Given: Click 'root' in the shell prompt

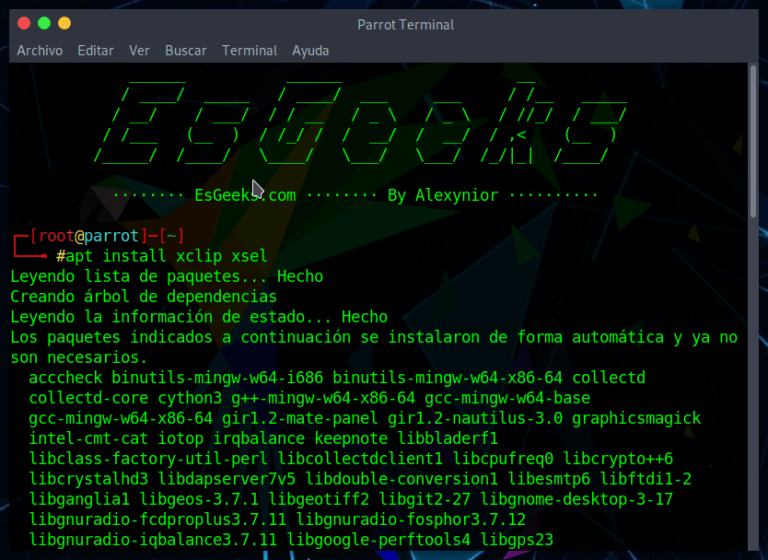Looking at the screenshot, I should click(x=50, y=236).
